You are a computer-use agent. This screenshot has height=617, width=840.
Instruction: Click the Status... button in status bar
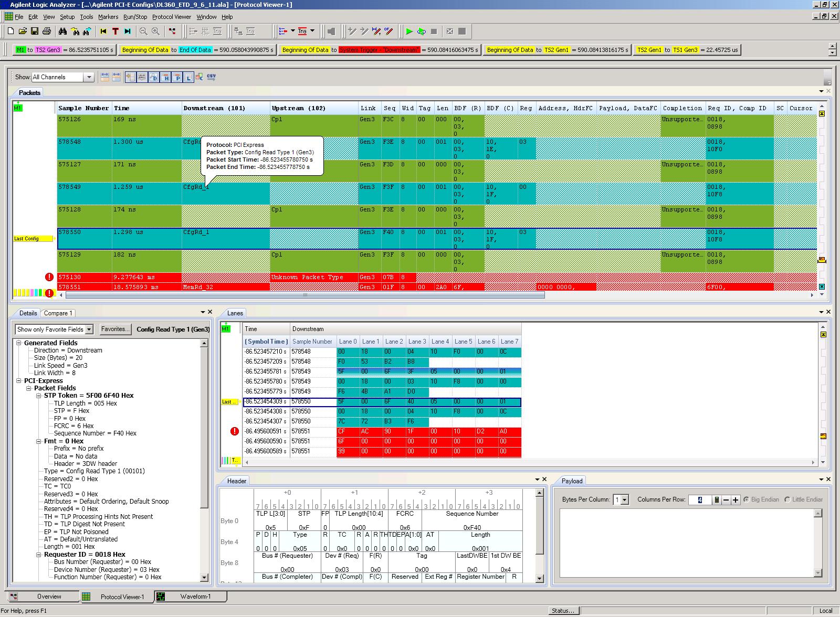pos(563,611)
